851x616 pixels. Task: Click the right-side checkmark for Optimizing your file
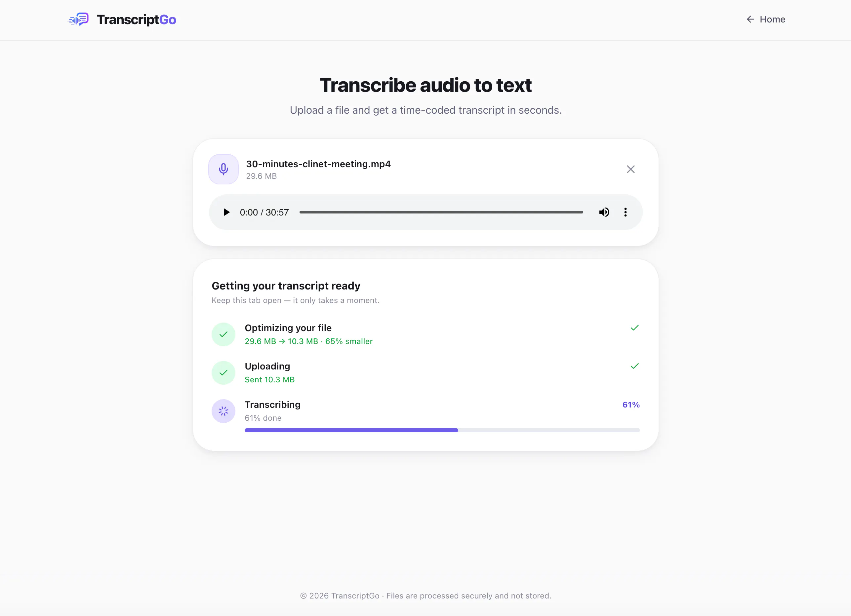click(x=634, y=328)
